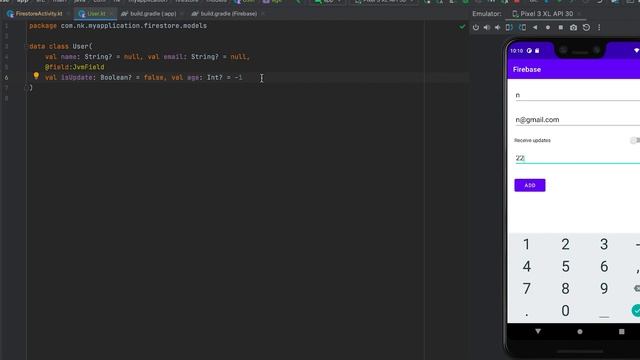Click the 'isUpdate' property name
The height and width of the screenshot is (360, 640).
point(76,77)
